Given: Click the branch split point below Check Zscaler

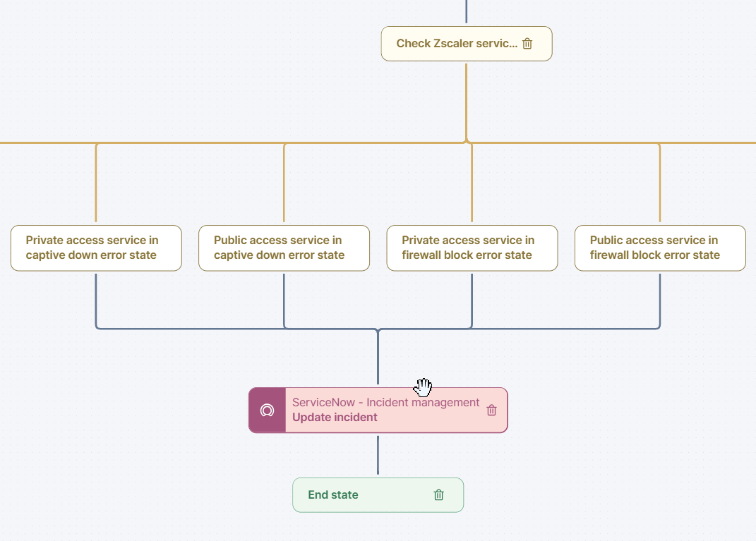Looking at the screenshot, I should pyautogui.click(x=467, y=142).
